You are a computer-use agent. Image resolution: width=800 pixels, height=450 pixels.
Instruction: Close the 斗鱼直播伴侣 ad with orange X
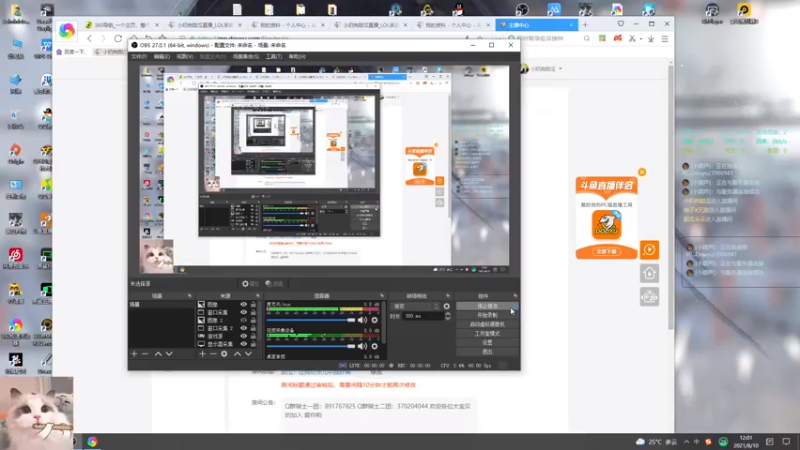click(642, 172)
